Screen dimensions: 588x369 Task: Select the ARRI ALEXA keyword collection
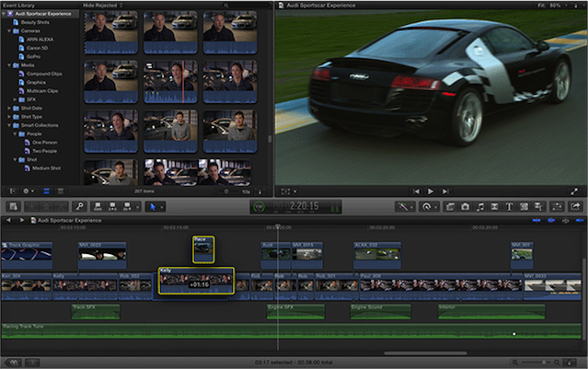click(x=40, y=40)
